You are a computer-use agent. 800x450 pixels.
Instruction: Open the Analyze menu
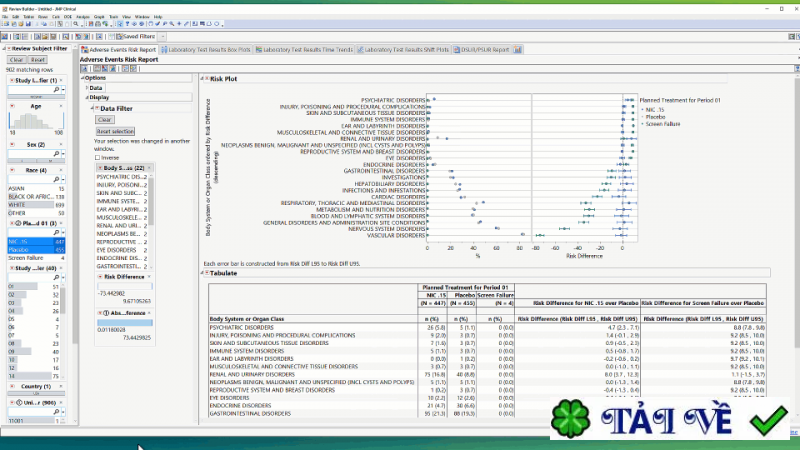pyautogui.click(x=82, y=17)
